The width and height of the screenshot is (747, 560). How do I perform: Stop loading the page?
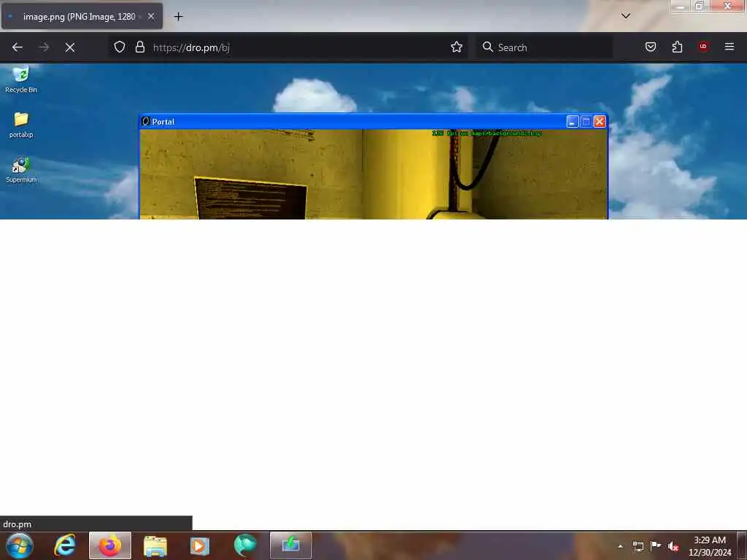[70, 47]
